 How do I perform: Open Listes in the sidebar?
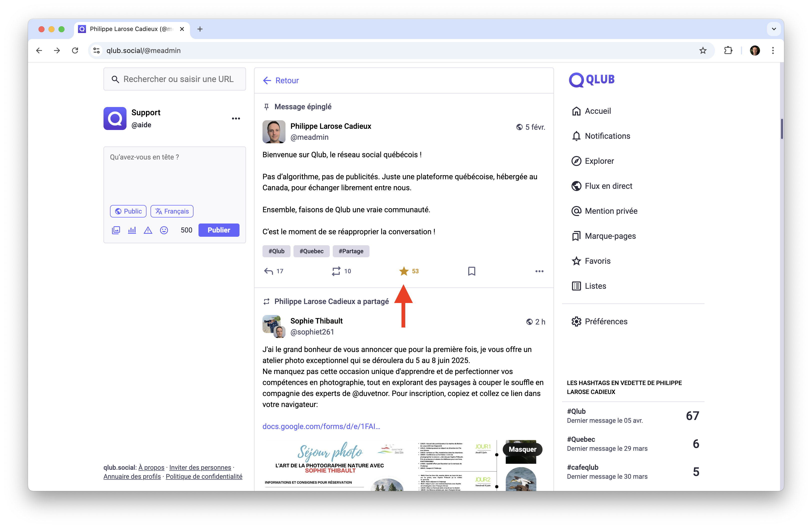[589, 286]
